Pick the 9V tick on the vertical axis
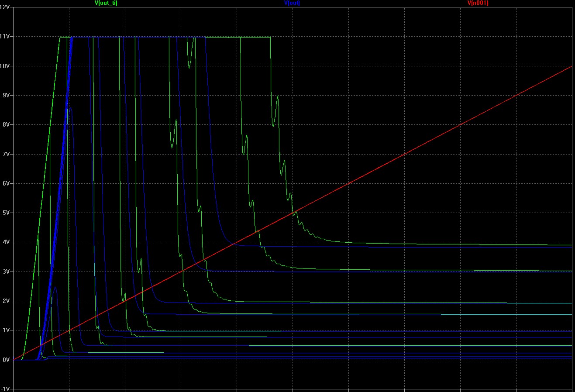Viewport: 575px width, 392px height. pos(6,95)
